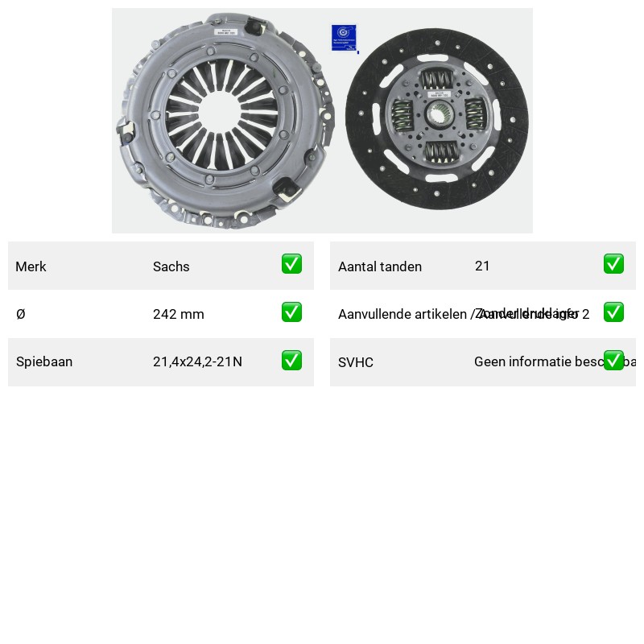Viewport: 644px width, 644px height.
Task: Click the green checkmark in SVHC row
Action: click(613, 360)
